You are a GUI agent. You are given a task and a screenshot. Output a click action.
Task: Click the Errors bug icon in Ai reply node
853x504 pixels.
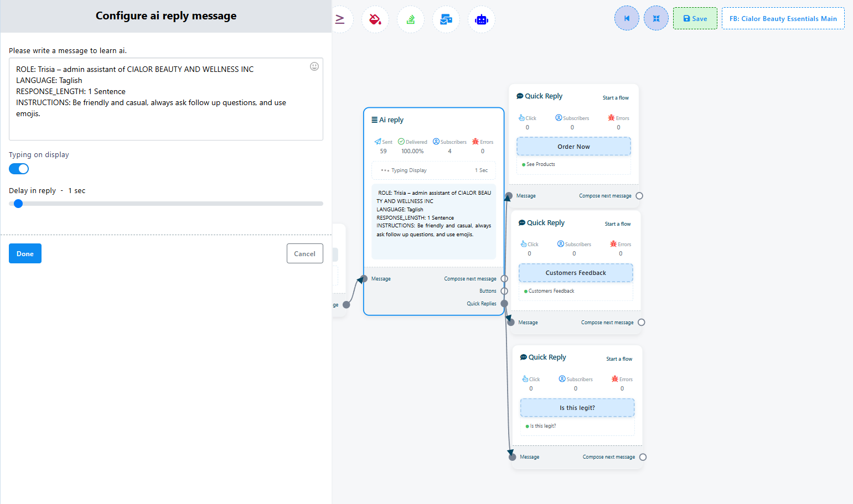[x=475, y=142]
